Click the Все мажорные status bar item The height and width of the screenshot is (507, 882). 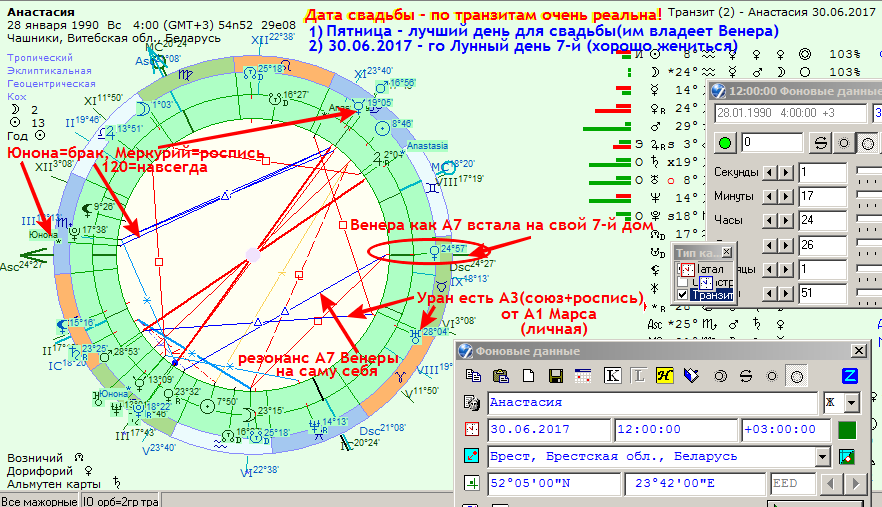click(39, 501)
